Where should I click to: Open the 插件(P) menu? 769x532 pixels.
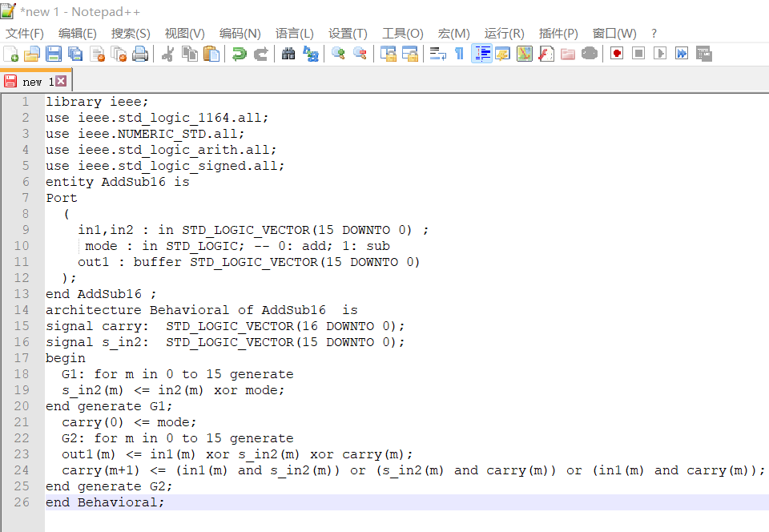coord(558,34)
